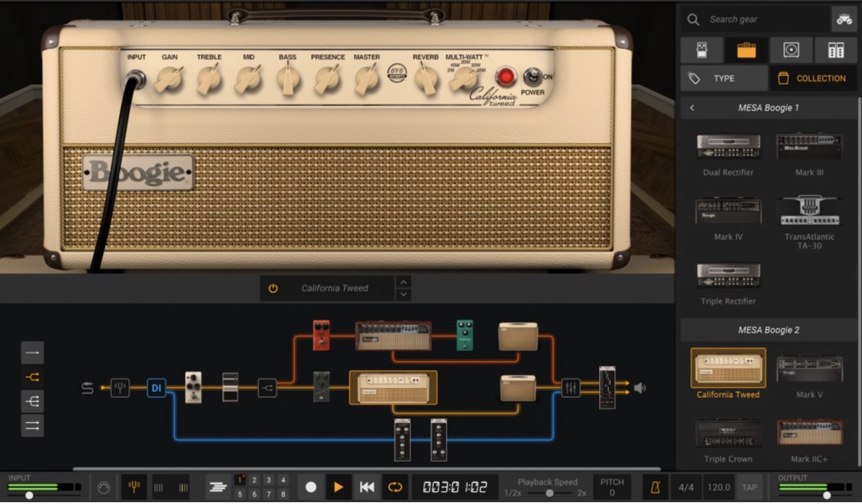Open the tuner in the bottom toolbar

pyautogui.click(x=134, y=487)
